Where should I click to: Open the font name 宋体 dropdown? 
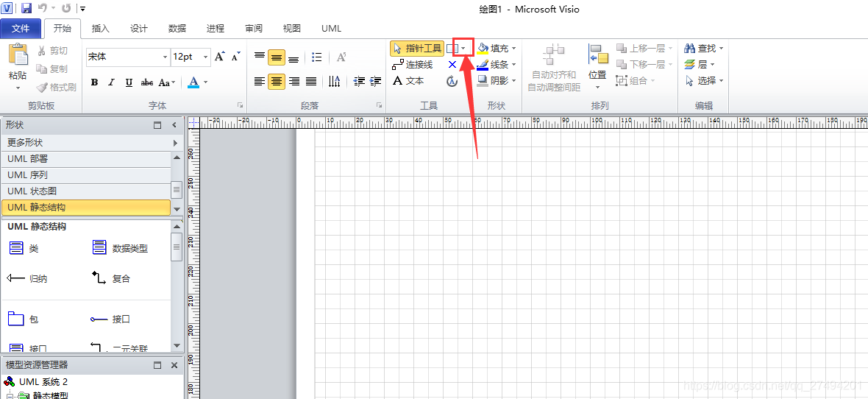click(x=165, y=57)
